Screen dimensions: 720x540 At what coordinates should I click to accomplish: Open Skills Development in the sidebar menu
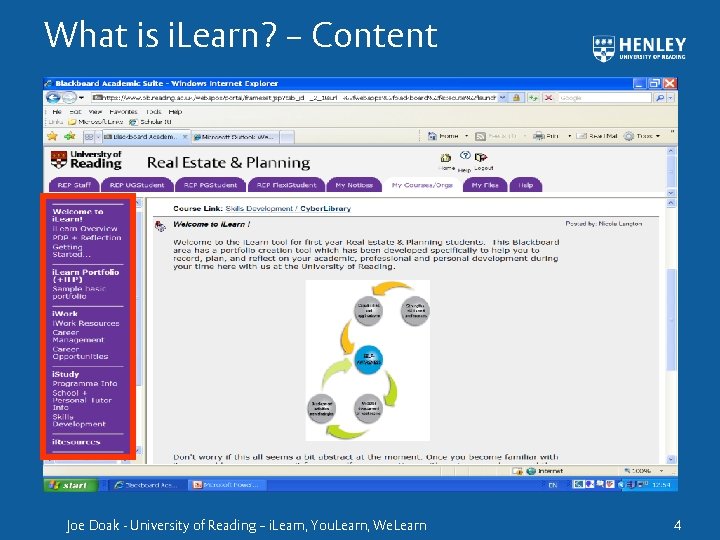pyautogui.click(x=79, y=420)
